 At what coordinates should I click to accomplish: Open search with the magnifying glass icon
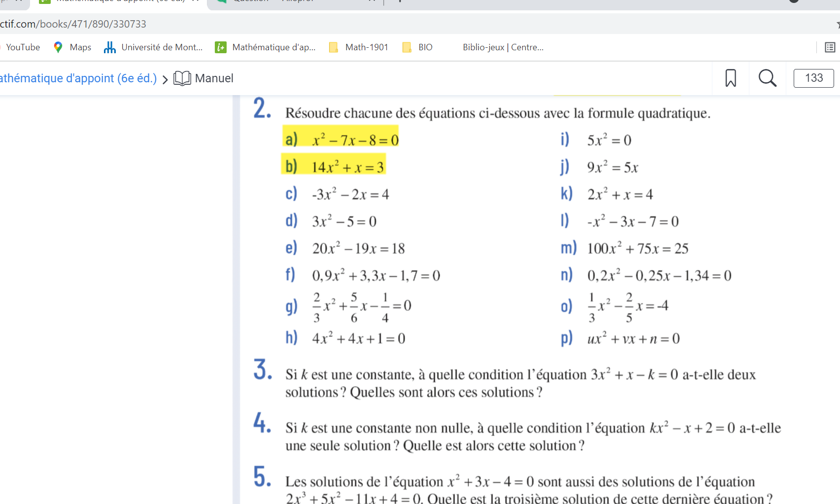[767, 78]
